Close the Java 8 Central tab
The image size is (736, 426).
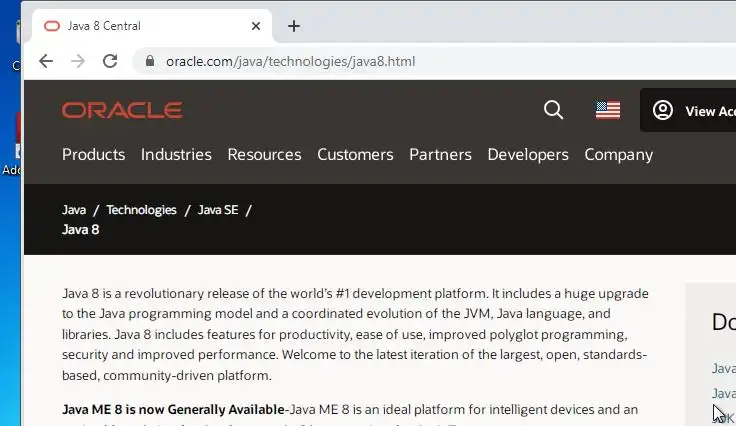coord(256,26)
